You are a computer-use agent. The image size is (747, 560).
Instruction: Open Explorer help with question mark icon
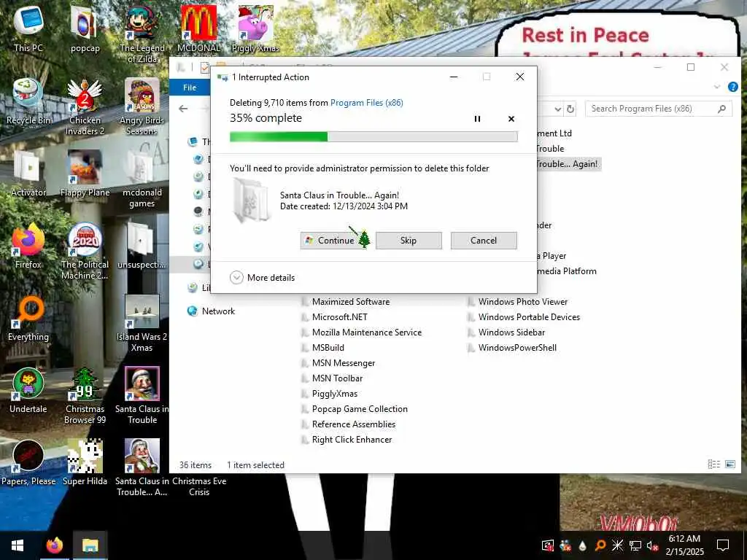[732, 87]
